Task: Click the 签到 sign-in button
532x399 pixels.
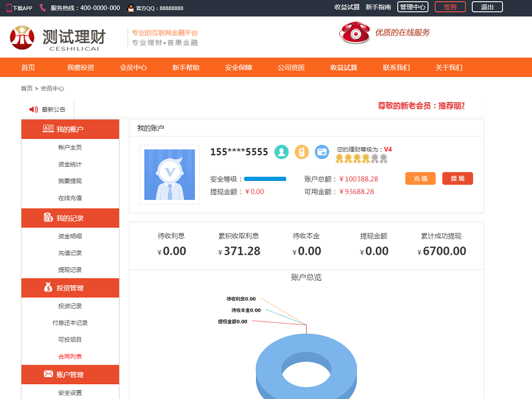Action: click(x=450, y=7)
